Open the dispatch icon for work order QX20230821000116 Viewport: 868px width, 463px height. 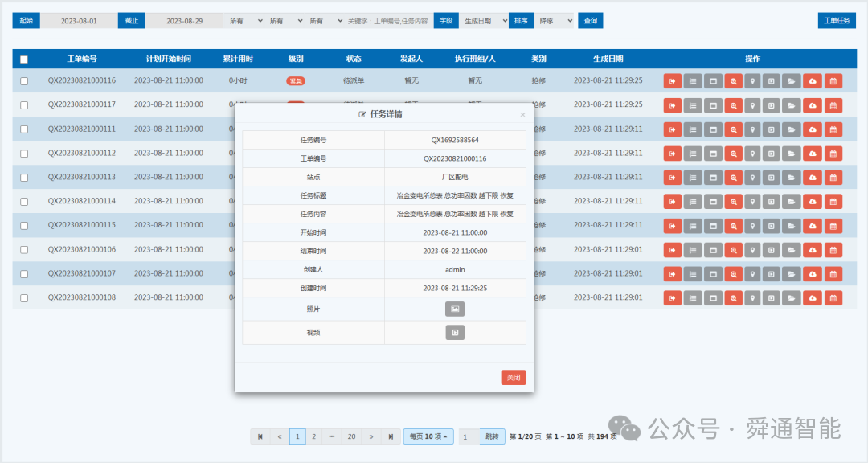pos(672,80)
